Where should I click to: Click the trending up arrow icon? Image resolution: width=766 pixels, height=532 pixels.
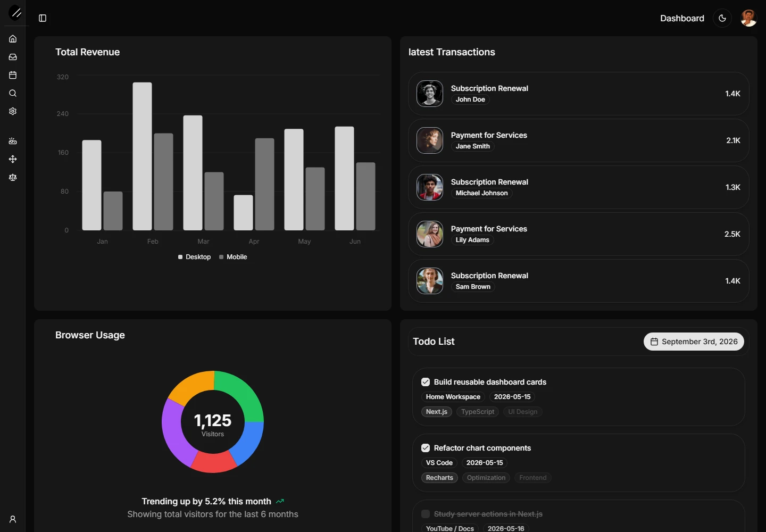tap(280, 501)
